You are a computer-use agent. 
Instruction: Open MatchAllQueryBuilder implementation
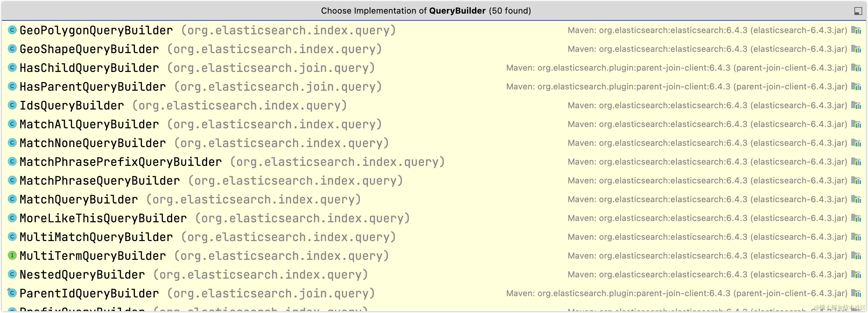coord(434,124)
